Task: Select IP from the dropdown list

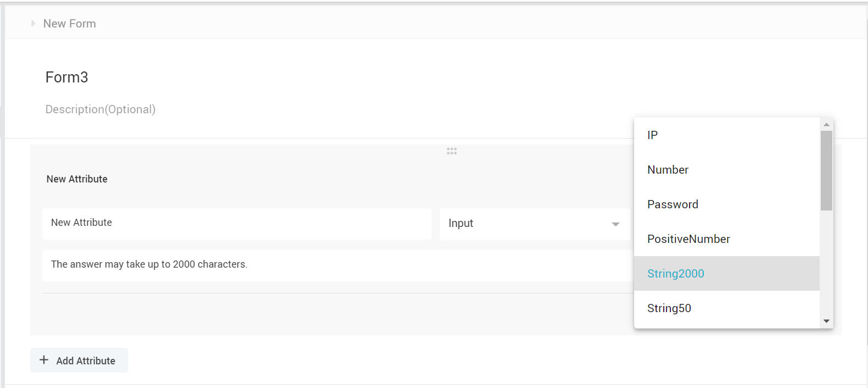Action: [x=652, y=135]
